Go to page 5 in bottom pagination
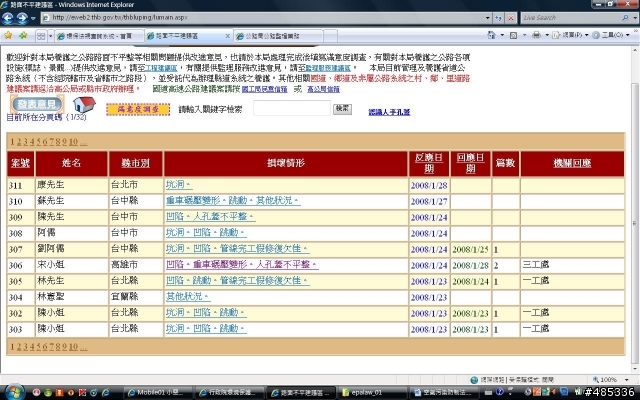Screen dimensions: 640x400 point(38,347)
